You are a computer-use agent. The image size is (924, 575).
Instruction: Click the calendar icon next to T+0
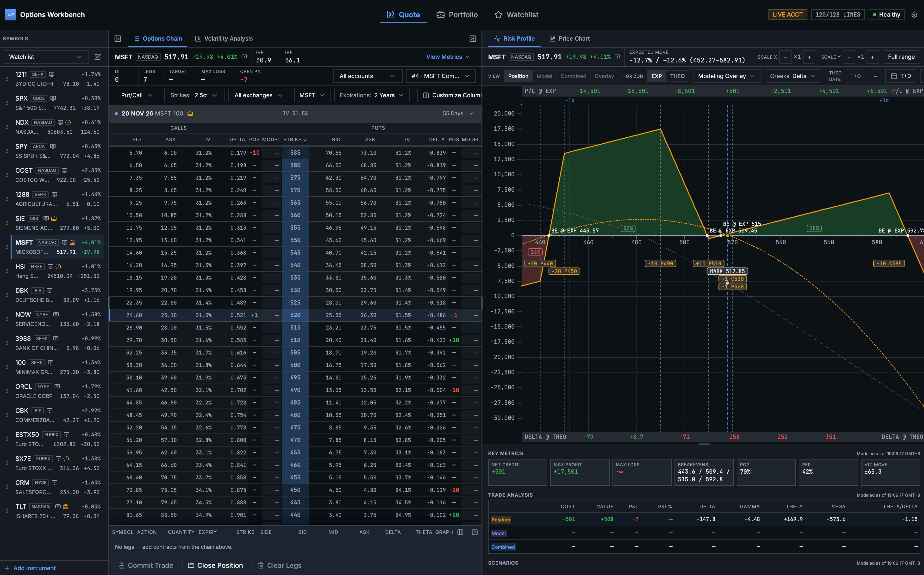coord(894,76)
